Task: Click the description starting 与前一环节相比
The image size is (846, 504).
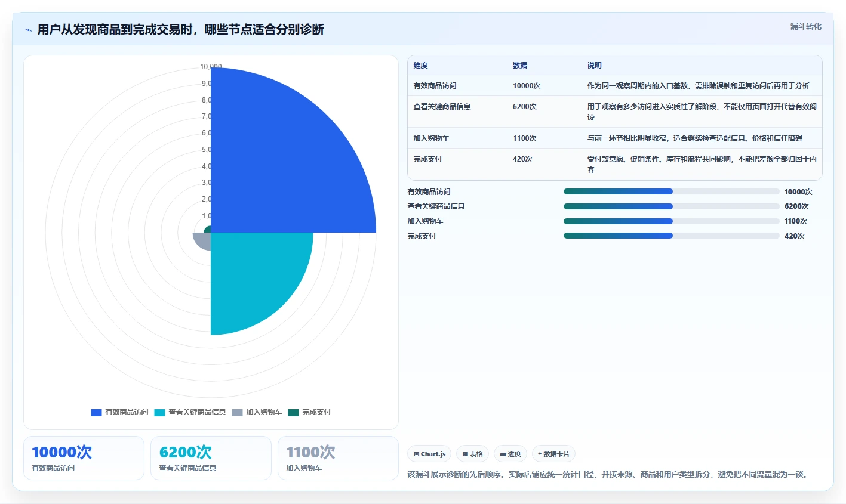Action: tap(694, 138)
